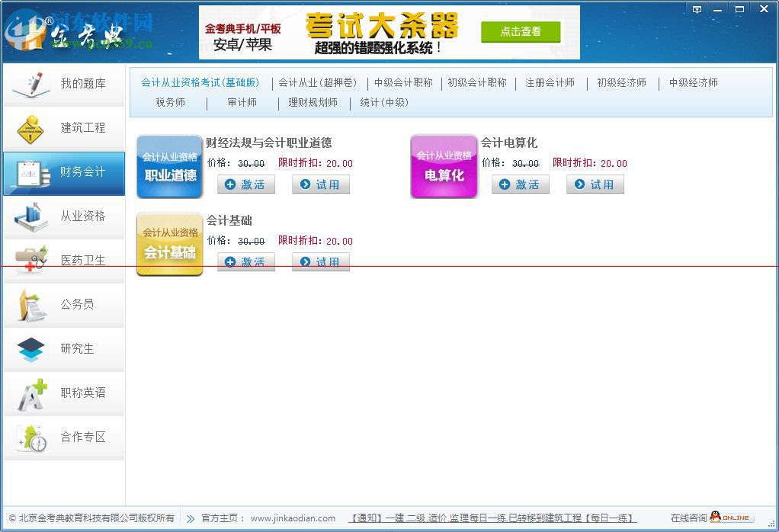
Task: Open the 合作专区 section
Action: [63, 438]
